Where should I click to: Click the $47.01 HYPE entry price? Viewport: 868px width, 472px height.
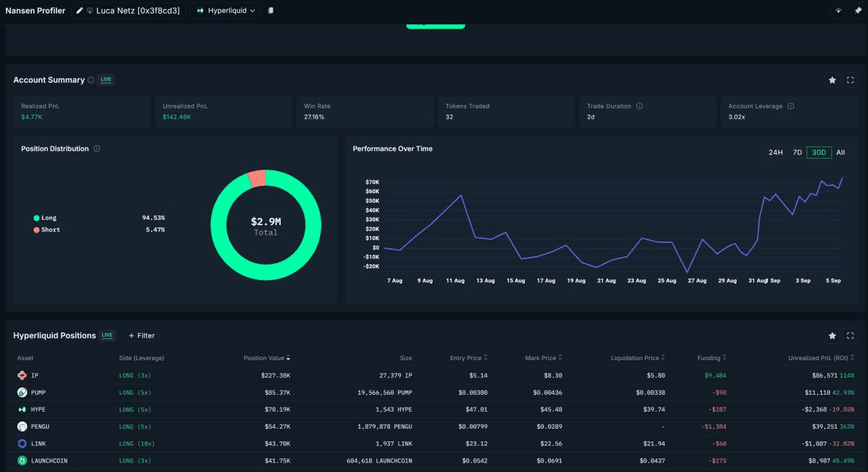476,410
